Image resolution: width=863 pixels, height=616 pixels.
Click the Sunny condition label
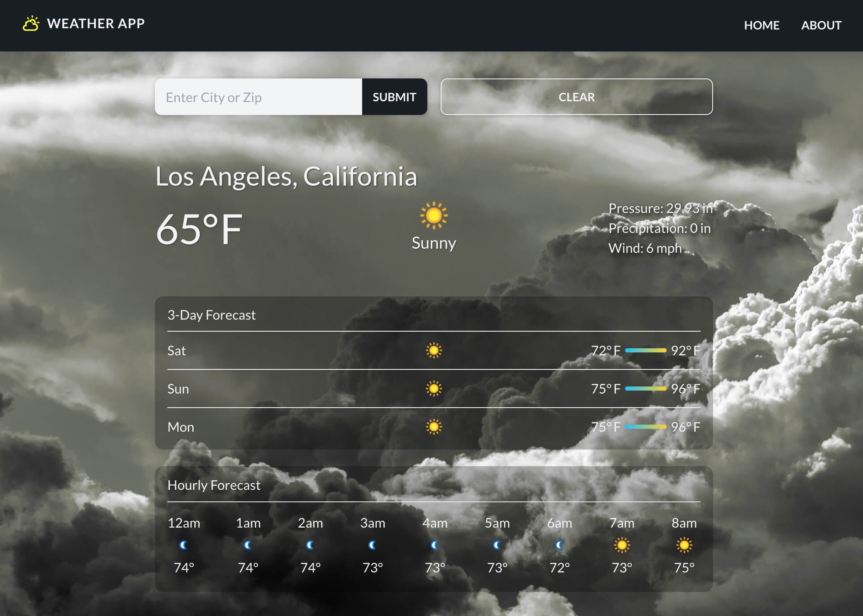coord(434,243)
